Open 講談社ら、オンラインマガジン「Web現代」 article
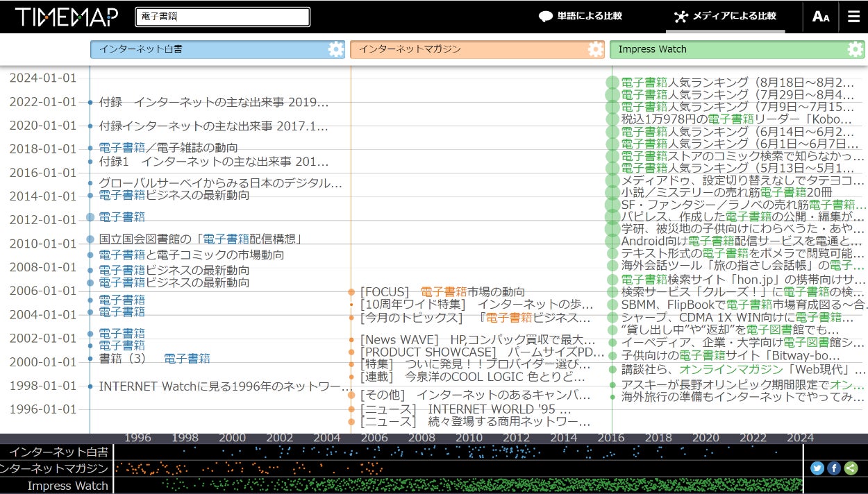 743,370
